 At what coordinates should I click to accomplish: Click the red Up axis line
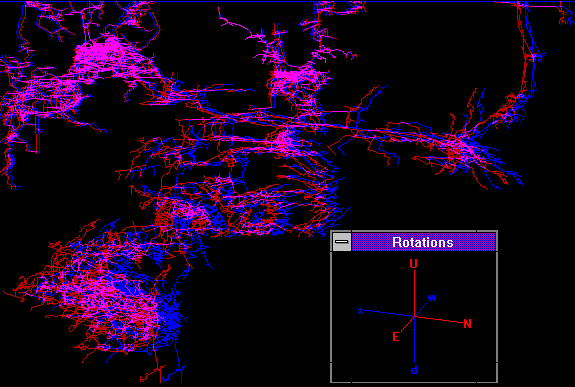pos(415,293)
